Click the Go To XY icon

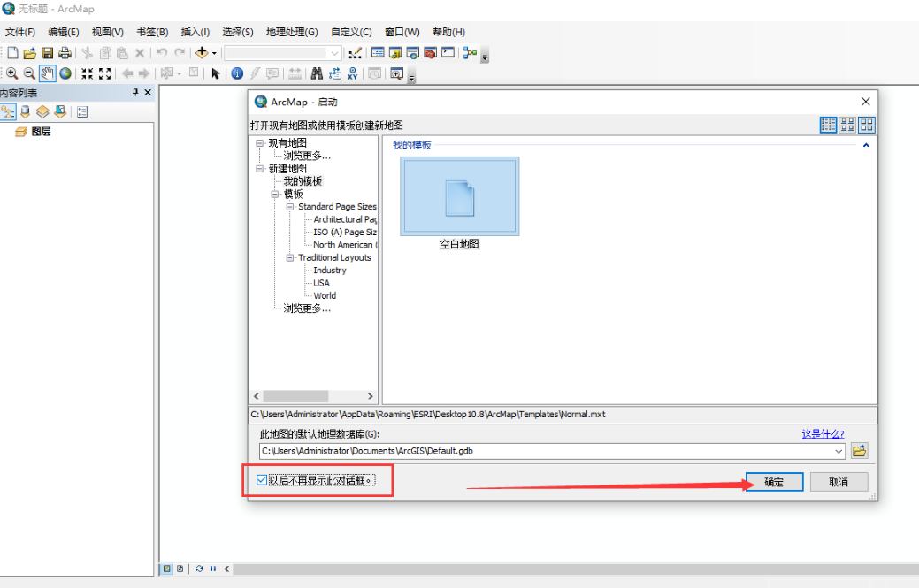click(352, 73)
